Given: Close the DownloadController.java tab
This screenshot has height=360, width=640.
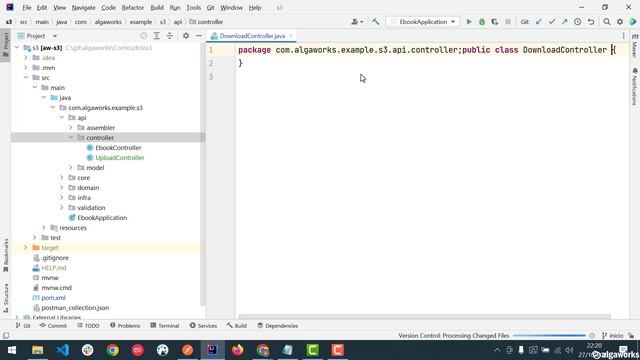Looking at the screenshot, I should coord(291,36).
